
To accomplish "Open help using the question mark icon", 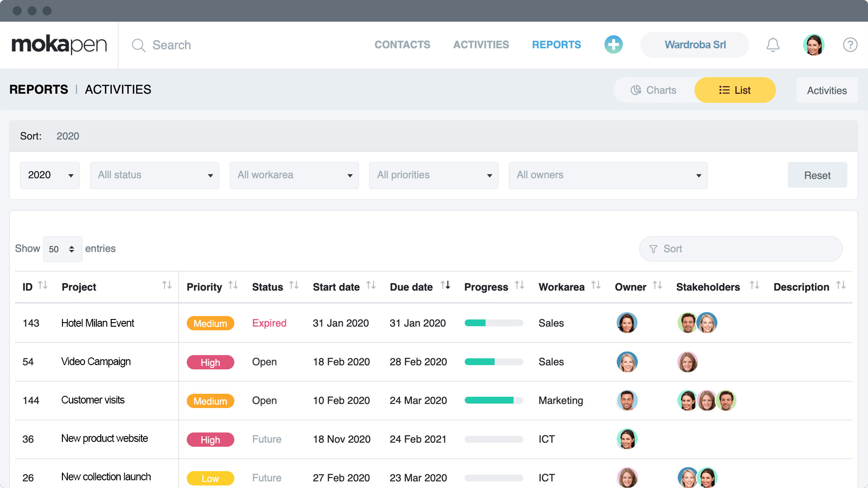I will pos(850,45).
